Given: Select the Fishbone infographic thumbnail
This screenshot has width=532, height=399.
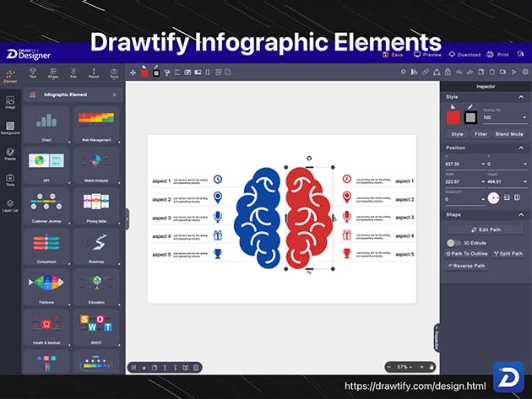Looking at the screenshot, I should (46, 287).
